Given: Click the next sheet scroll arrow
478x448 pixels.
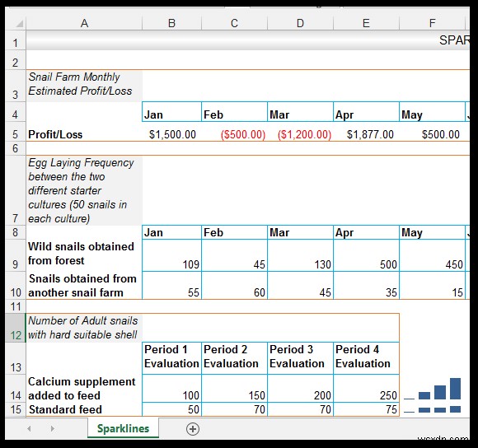Looking at the screenshot, I should point(53,428).
